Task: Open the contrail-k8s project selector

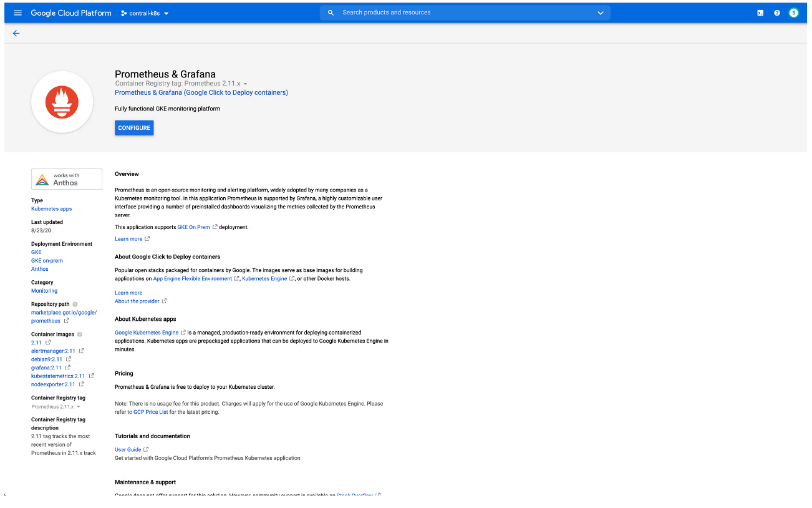Action: [x=145, y=13]
